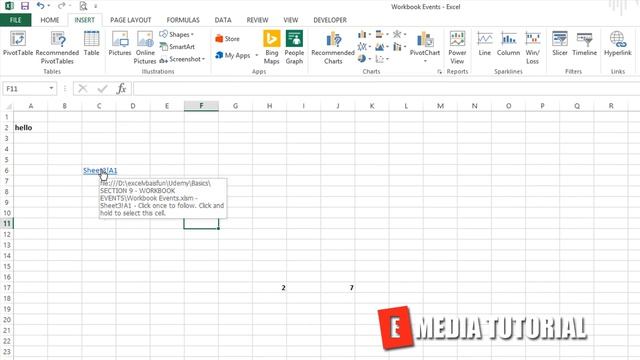This screenshot has width=640, height=360.
Task: Open the FILE tab
Action: click(x=16, y=20)
